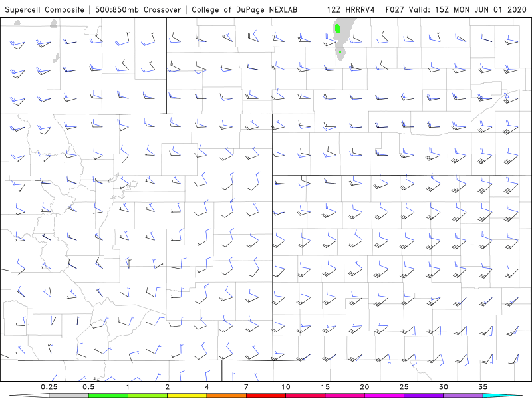The width and height of the screenshot is (532, 399).
Task: Click the "Supercell Composite" title text
Action: click(45, 9)
